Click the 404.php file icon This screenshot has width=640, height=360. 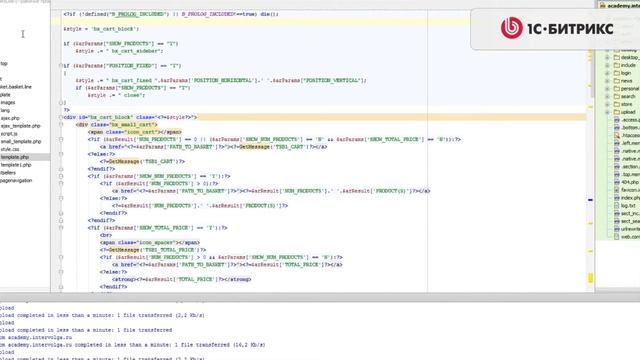point(617,182)
